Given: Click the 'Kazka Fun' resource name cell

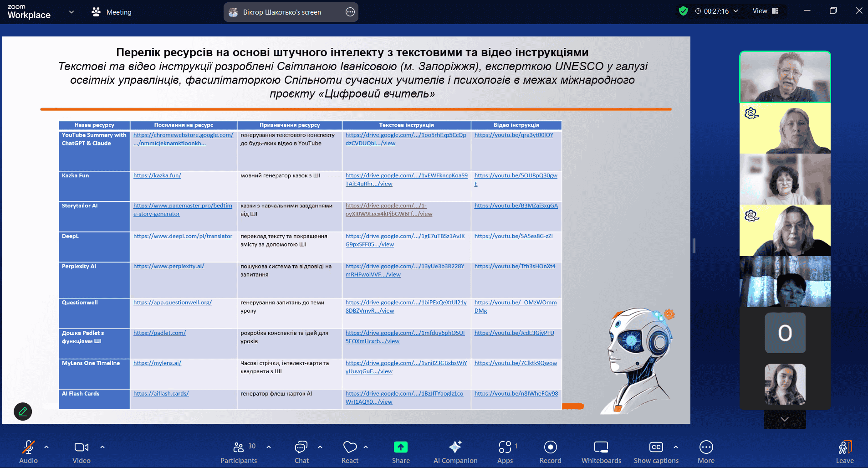Looking at the screenshot, I should 94,186.
